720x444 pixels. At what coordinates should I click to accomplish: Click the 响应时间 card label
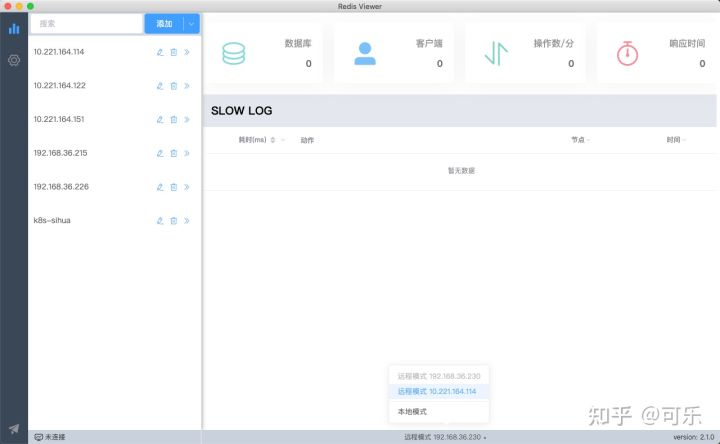(x=687, y=43)
